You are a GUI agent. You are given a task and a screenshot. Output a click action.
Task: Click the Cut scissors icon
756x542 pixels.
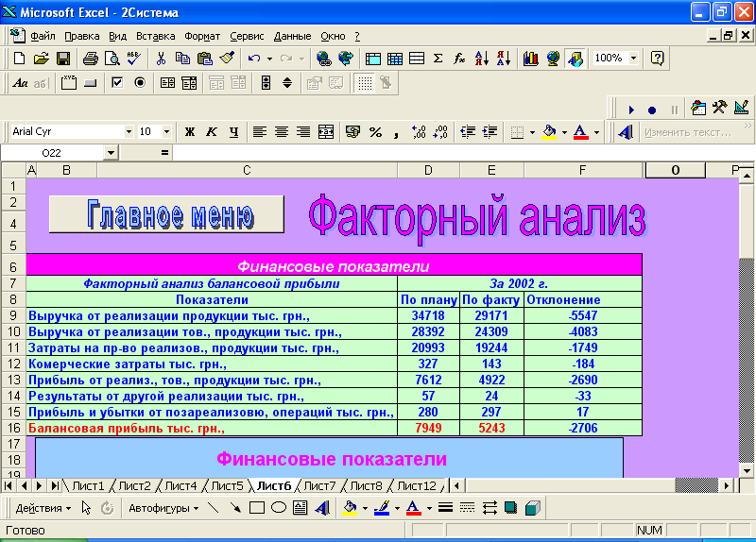(x=161, y=59)
